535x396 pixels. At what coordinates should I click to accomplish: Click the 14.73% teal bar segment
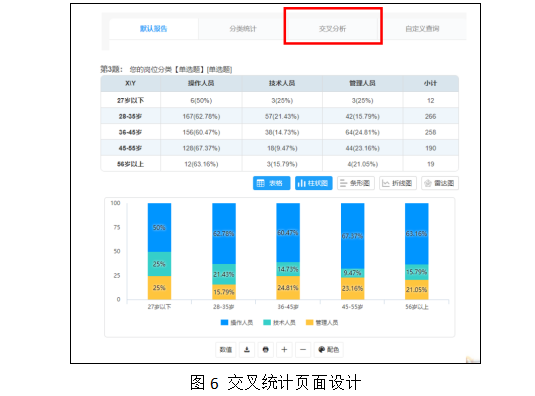tap(288, 269)
